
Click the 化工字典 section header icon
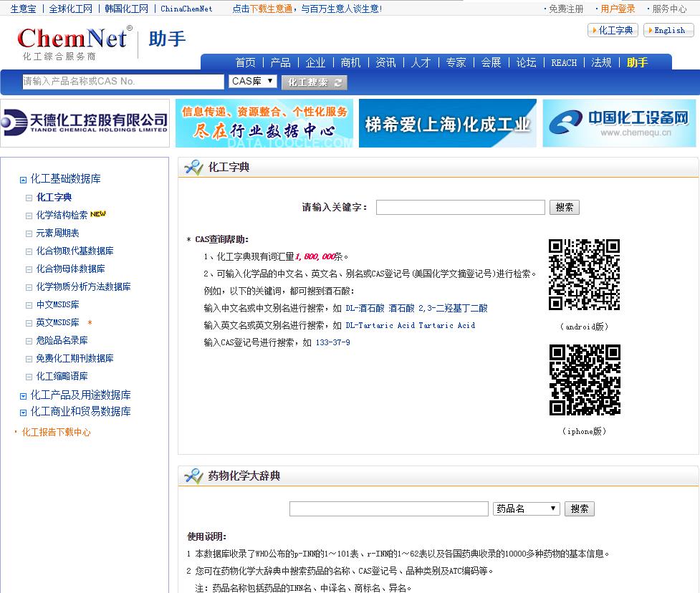(193, 167)
